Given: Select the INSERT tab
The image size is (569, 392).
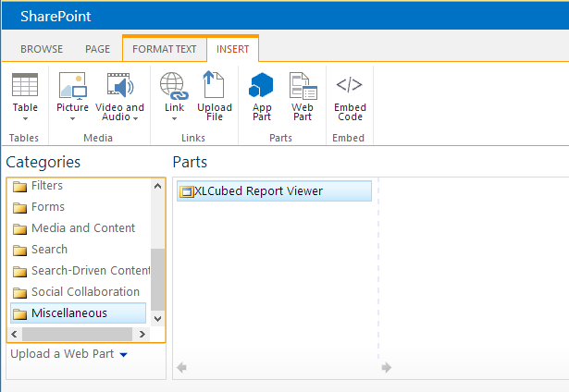Looking at the screenshot, I should (232, 49).
